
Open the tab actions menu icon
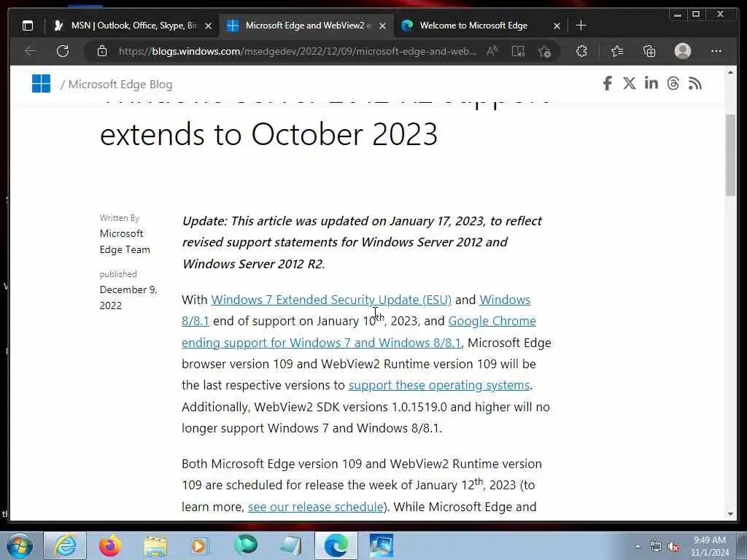(x=28, y=26)
